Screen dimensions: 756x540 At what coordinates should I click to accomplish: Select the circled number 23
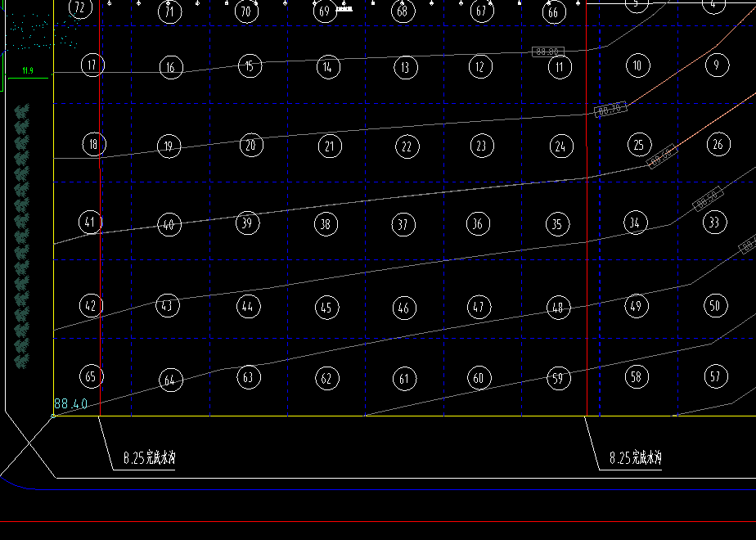point(482,146)
